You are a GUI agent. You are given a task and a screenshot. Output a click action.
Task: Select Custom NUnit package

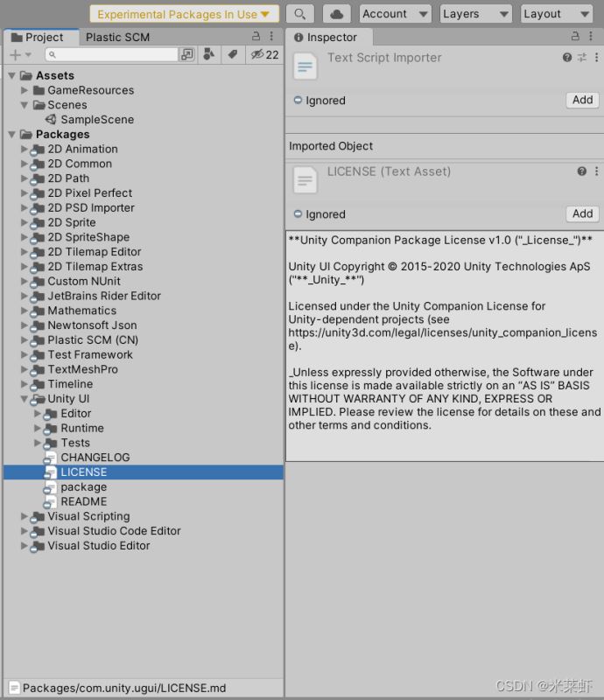(x=84, y=281)
